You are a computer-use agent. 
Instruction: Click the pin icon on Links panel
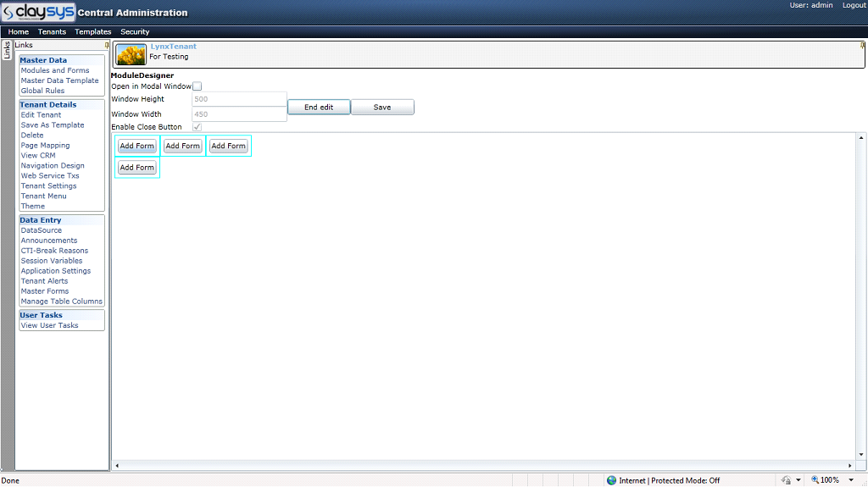pos(107,46)
